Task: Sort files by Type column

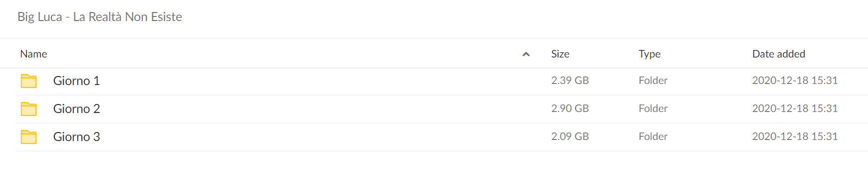Action: pos(649,54)
